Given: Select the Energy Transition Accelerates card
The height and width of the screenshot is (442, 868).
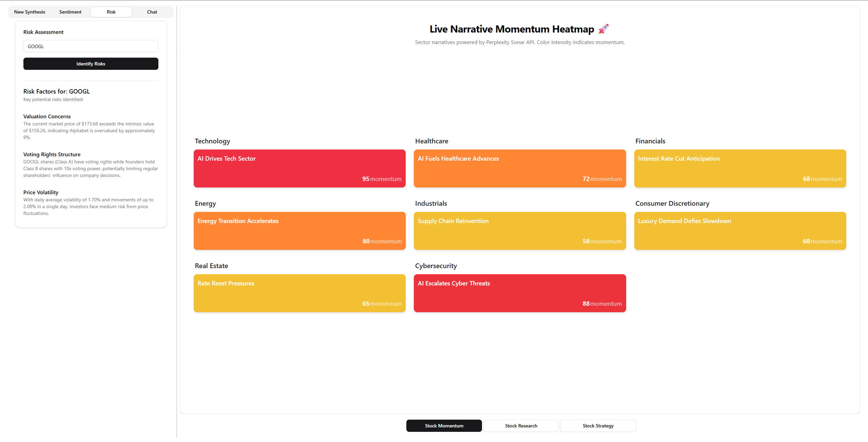Looking at the screenshot, I should 300,231.
